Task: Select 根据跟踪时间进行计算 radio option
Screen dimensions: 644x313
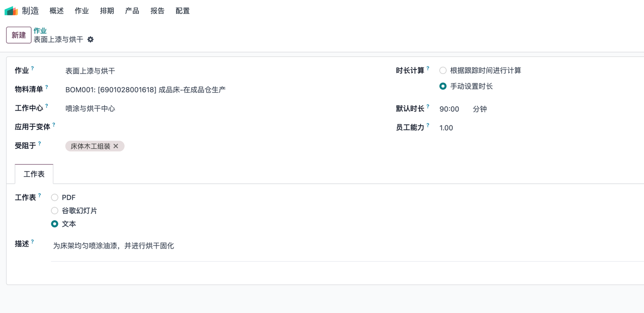Action: tap(443, 70)
